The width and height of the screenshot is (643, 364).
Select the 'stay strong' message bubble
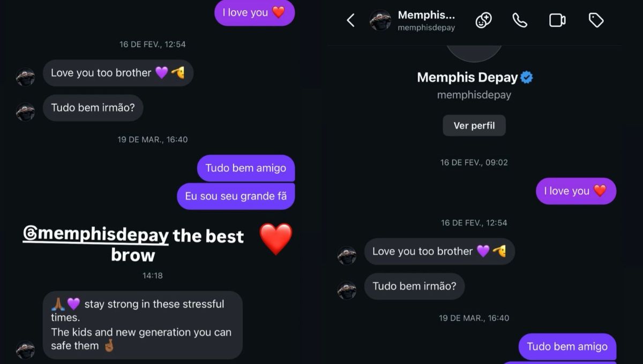pyautogui.click(x=143, y=325)
